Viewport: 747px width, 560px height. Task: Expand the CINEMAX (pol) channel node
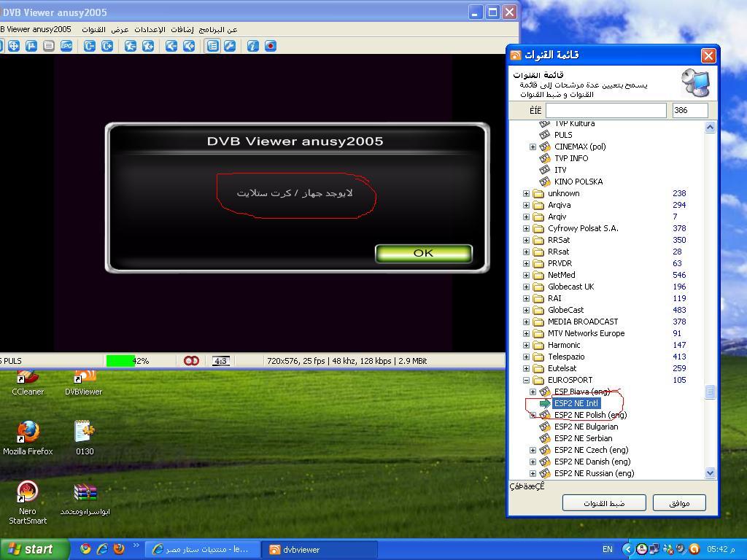[533, 147]
